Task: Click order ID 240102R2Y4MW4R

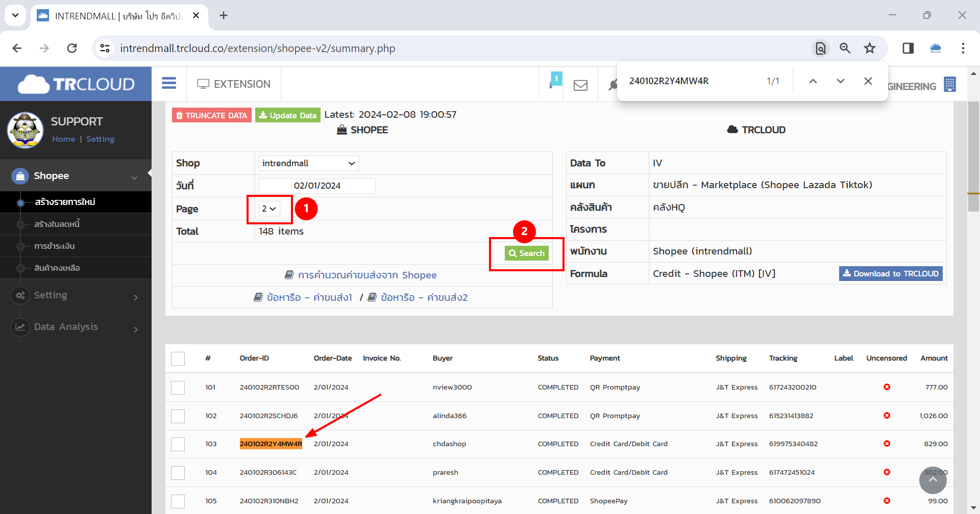Action: point(271,444)
